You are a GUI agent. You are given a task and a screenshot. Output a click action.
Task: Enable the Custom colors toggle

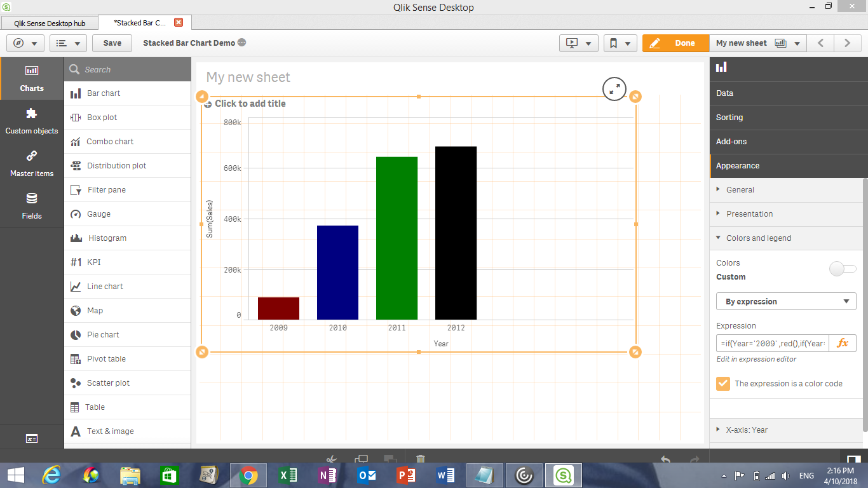coord(842,269)
